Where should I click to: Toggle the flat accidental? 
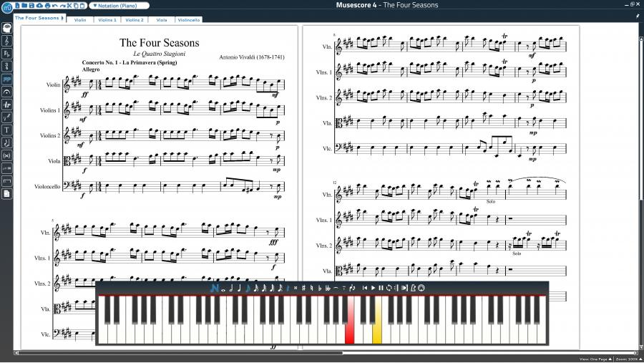coord(320,288)
